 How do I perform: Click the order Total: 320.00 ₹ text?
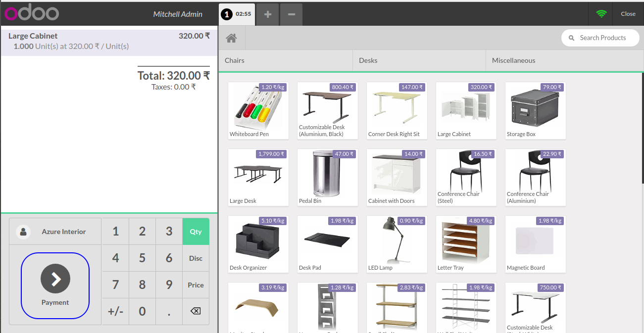174,76
